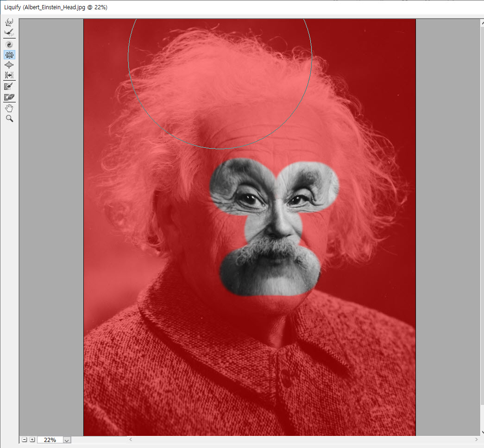Click the vertical scrollbar up arrow
The image size is (484, 448).
(482, 23)
